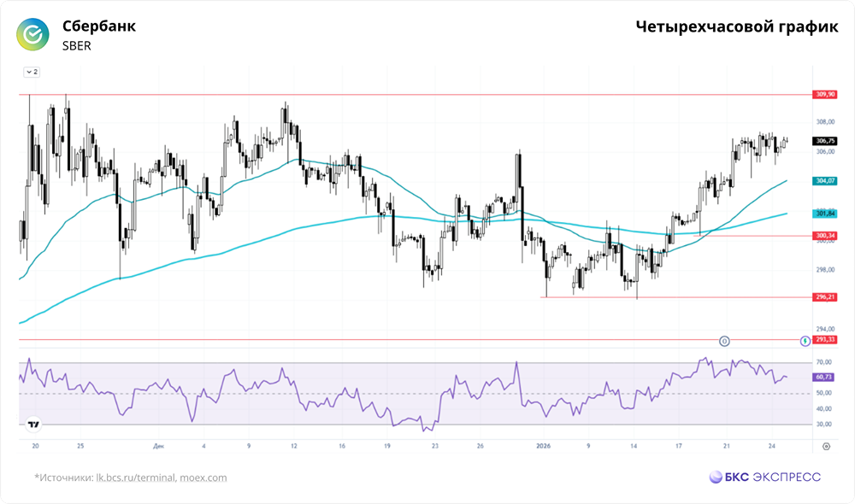Select the 296,21 support level label

click(x=825, y=297)
